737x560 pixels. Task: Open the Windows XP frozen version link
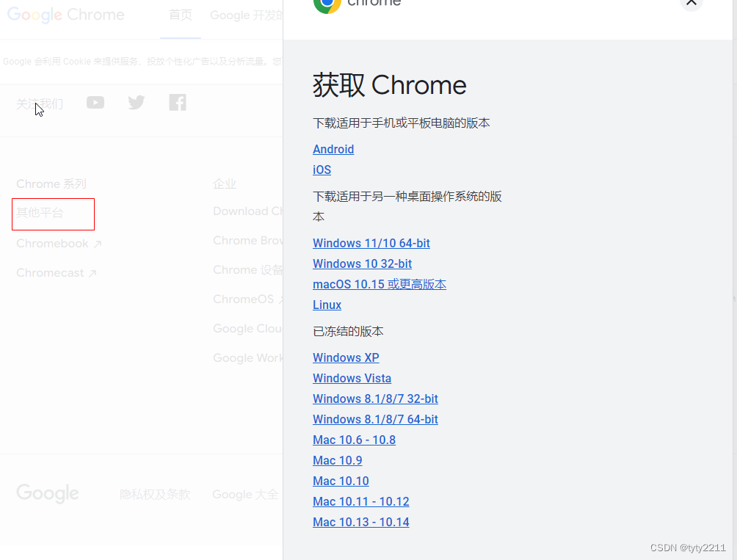346,358
